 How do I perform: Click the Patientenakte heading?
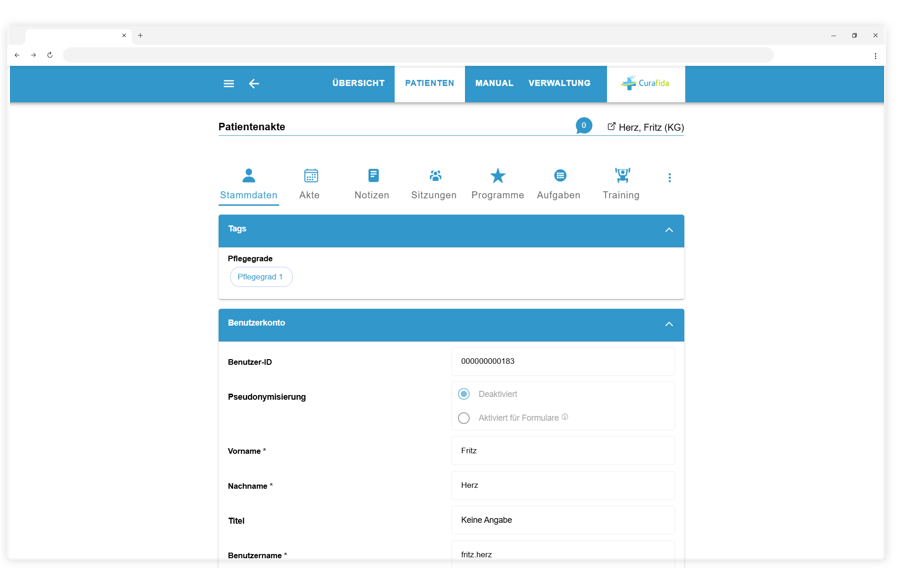pos(252,126)
